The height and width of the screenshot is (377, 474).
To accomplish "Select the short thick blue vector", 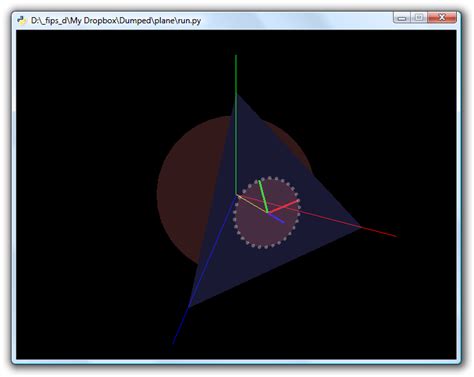I will coord(276,218).
